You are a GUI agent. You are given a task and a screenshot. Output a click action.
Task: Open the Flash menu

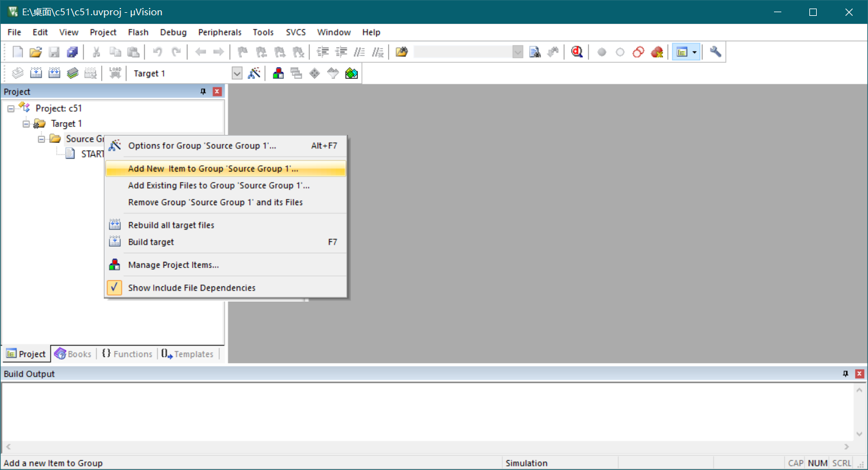[x=138, y=32]
